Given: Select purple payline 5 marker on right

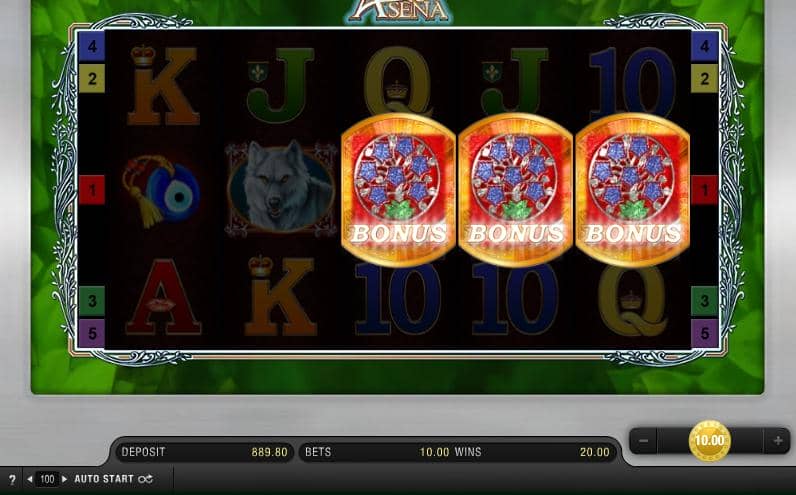Looking at the screenshot, I should click(x=705, y=333).
